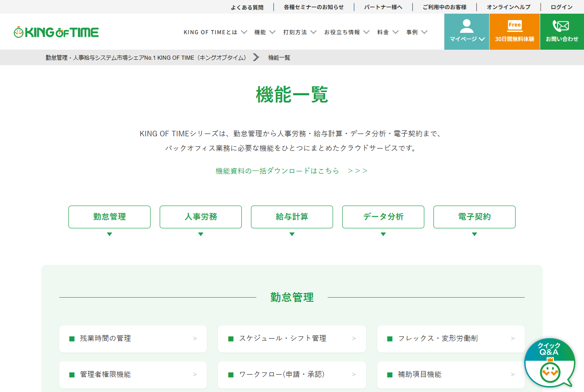This screenshot has height=392, width=584.
Task: Click arrow at right of 補助項目機能 card
Action: click(x=513, y=375)
